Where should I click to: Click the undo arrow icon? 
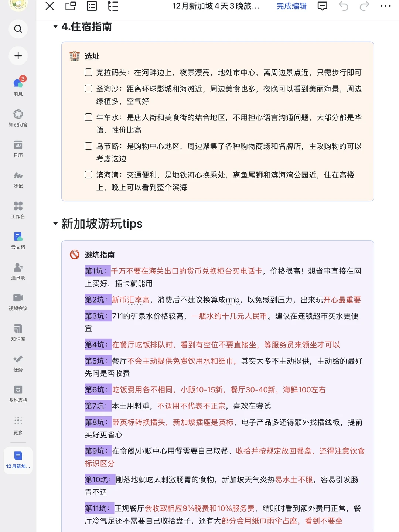click(343, 6)
